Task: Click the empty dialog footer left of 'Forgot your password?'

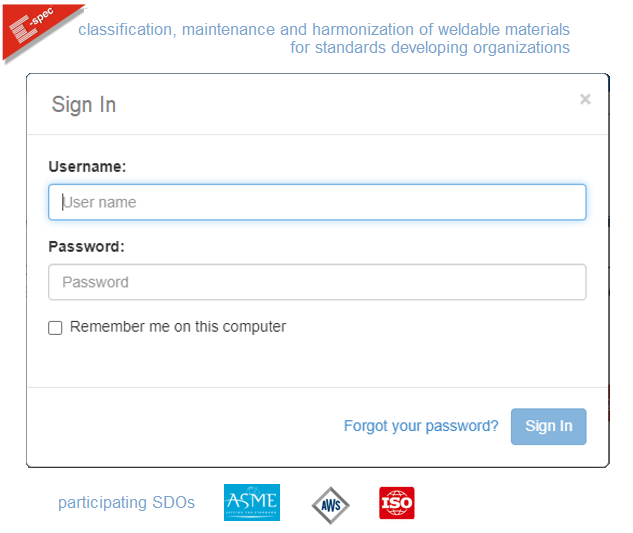Action: tap(180, 426)
